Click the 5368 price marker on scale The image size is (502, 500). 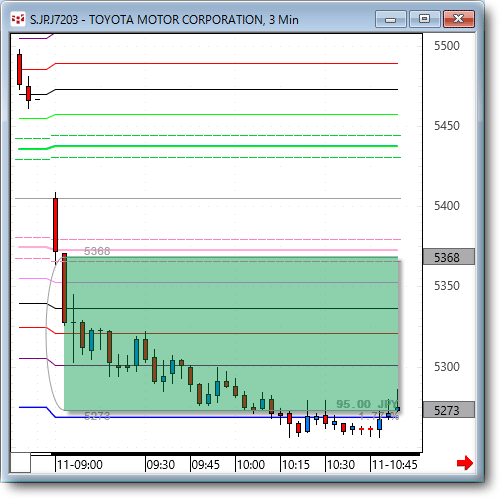(x=449, y=257)
